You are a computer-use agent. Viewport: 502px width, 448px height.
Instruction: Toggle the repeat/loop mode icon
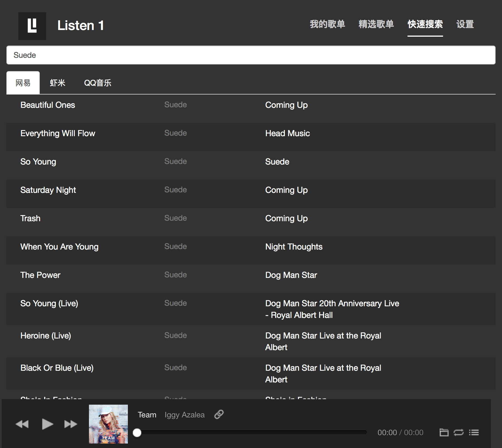tap(459, 432)
